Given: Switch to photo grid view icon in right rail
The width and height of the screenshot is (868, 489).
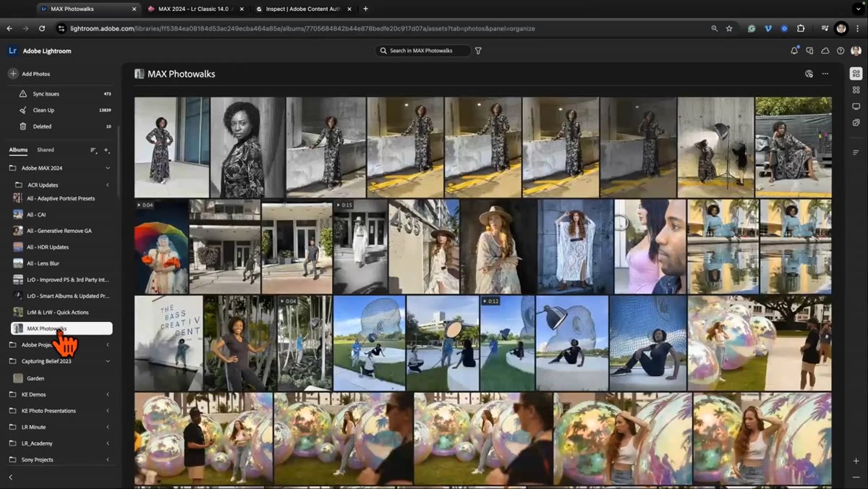Looking at the screenshot, I should [x=856, y=74].
